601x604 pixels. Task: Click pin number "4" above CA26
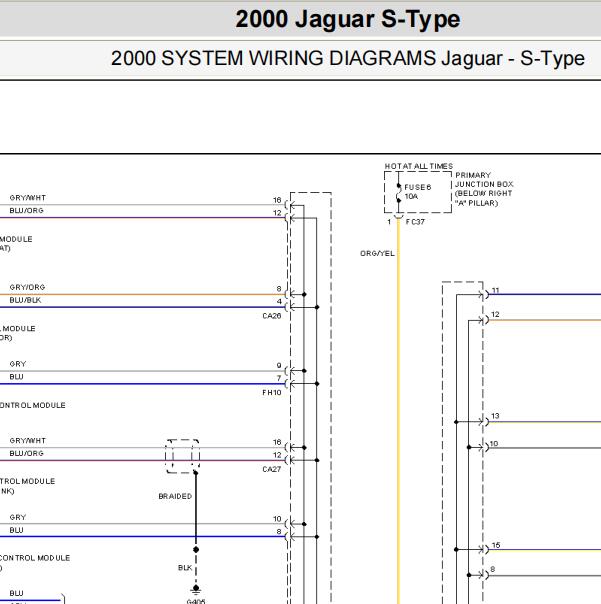(x=279, y=302)
